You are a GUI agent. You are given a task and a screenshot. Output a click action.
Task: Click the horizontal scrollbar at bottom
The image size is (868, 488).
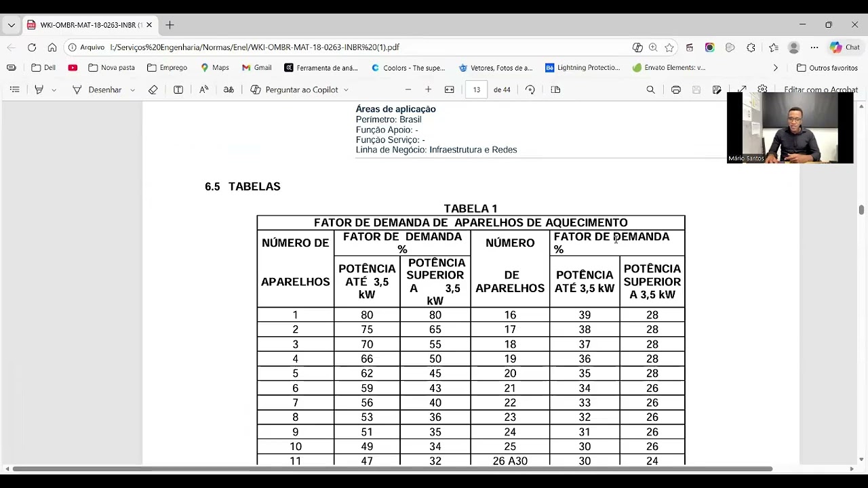pyautogui.click(x=392, y=468)
